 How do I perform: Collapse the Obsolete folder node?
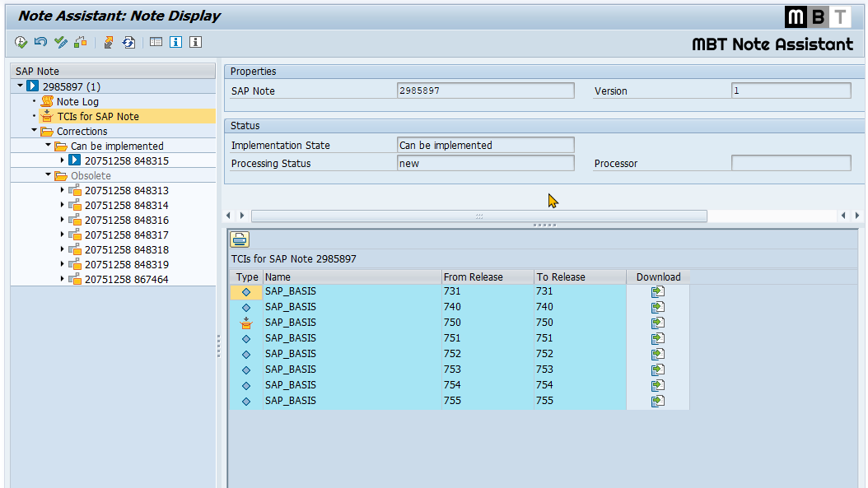(x=49, y=175)
